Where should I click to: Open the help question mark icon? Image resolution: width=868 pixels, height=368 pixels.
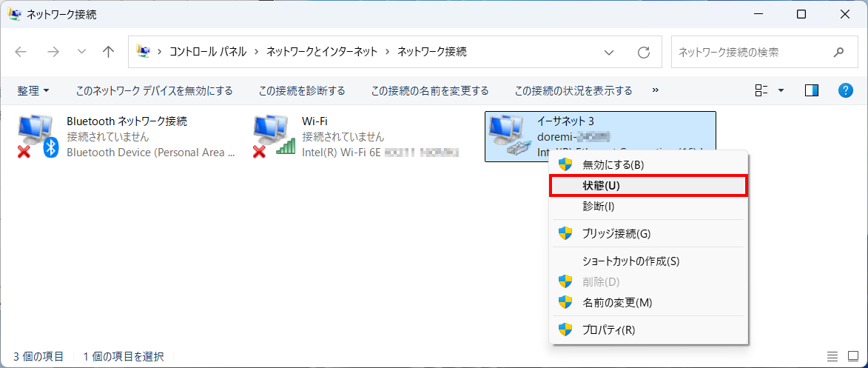(846, 90)
